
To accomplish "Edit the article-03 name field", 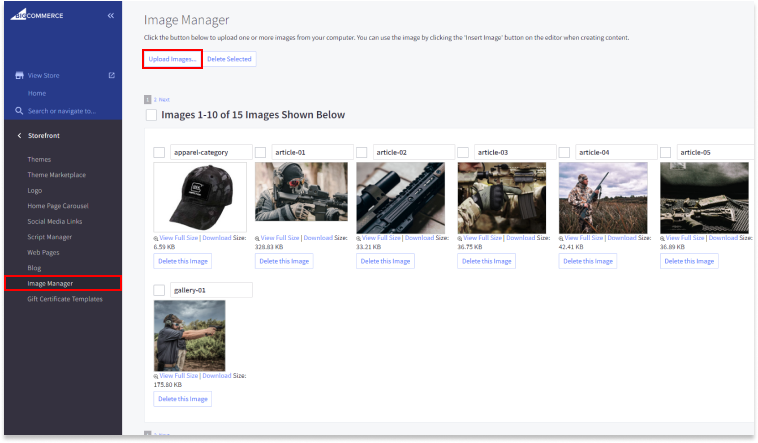I will [x=515, y=152].
